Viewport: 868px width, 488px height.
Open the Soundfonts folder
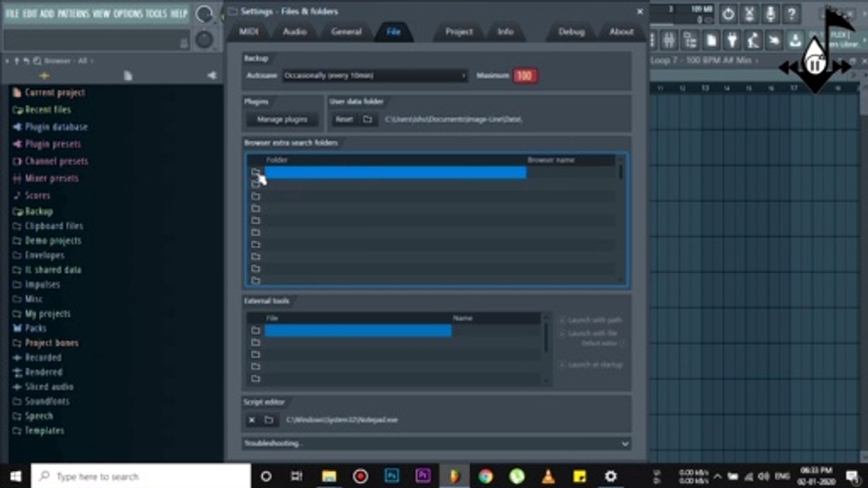tap(47, 402)
